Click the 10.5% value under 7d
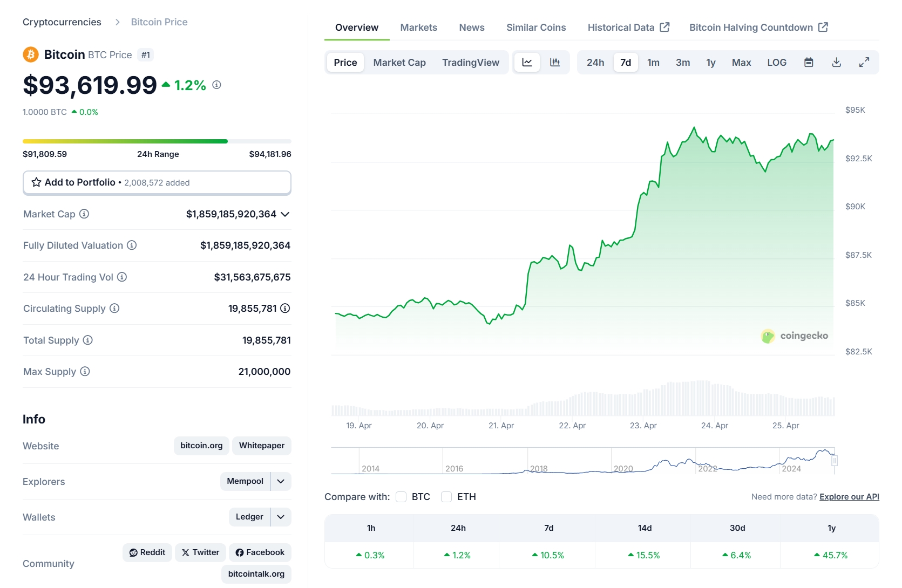The image size is (902, 588). coord(548,555)
